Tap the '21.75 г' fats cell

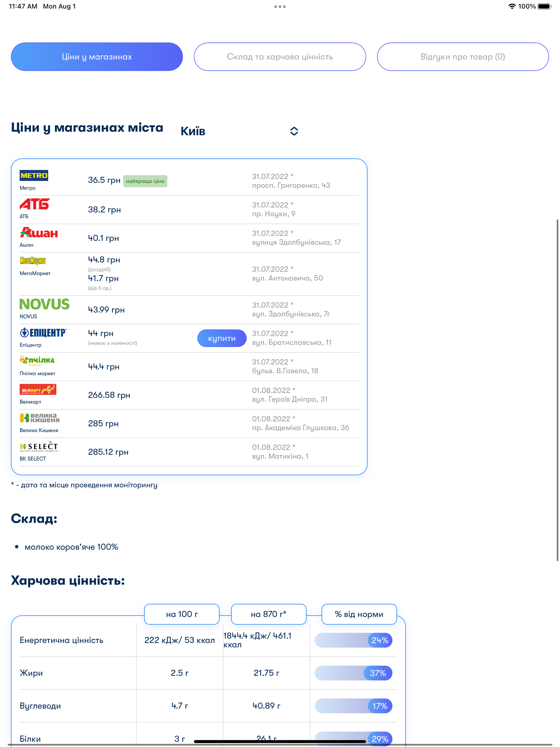click(266, 673)
